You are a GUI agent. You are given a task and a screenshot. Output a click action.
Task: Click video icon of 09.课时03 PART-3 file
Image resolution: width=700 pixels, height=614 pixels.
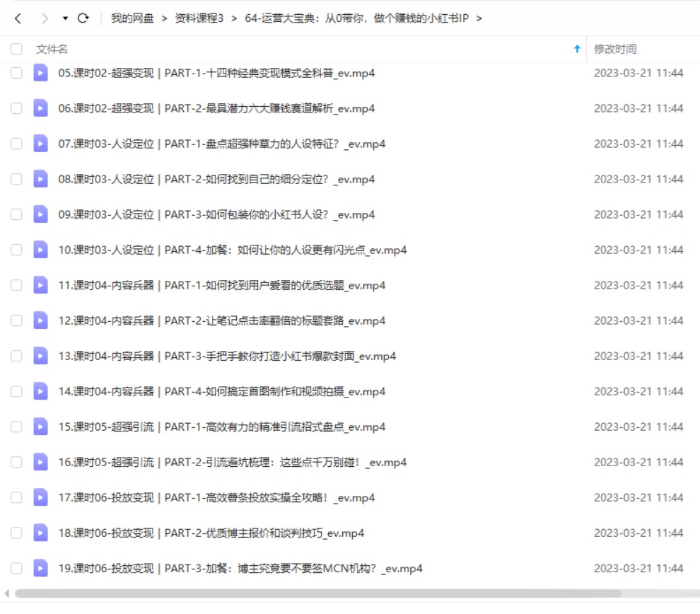tap(40, 214)
